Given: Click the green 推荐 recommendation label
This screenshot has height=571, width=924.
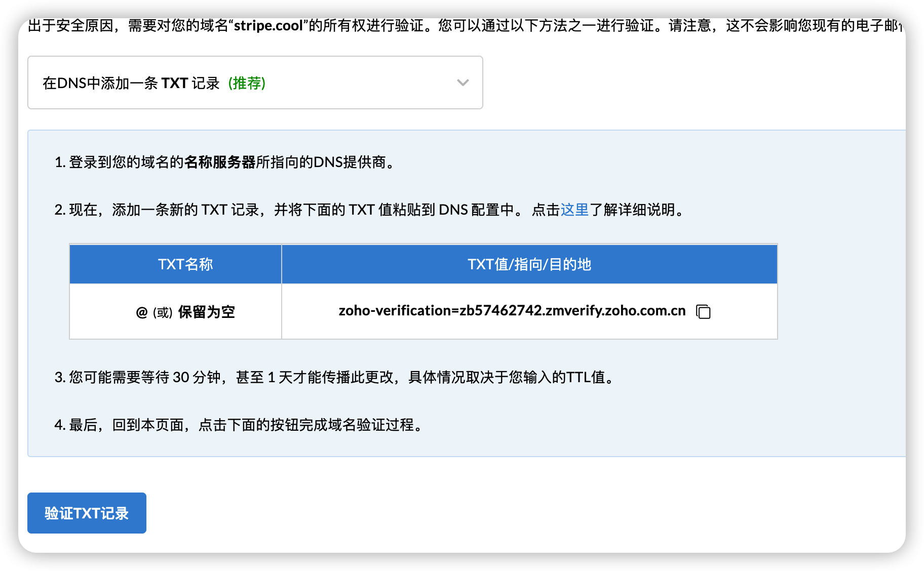Looking at the screenshot, I should 248,84.
